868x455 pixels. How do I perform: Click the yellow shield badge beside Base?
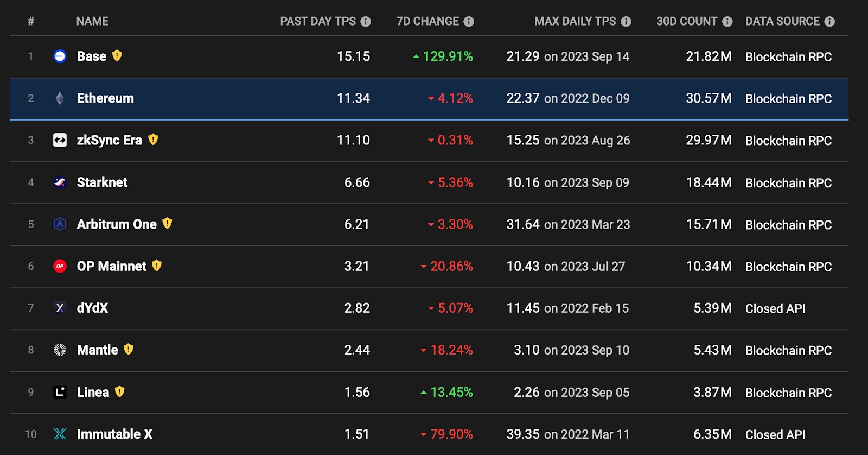click(x=117, y=55)
